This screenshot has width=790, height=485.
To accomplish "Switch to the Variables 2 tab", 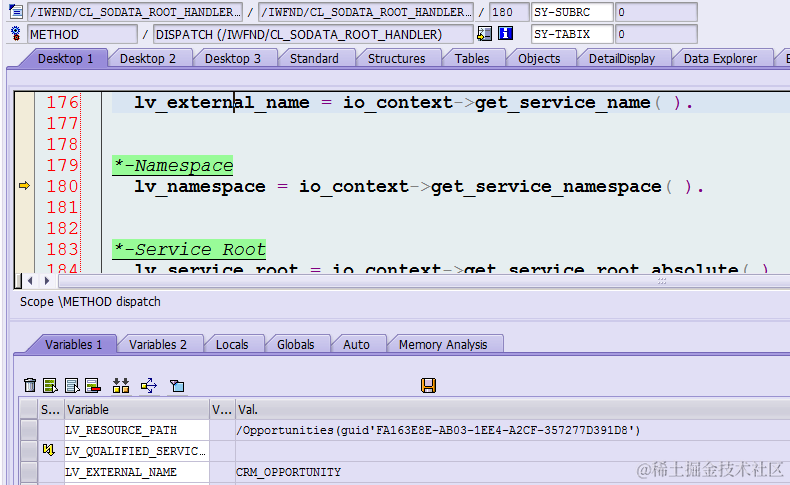I will coord(158,344).
